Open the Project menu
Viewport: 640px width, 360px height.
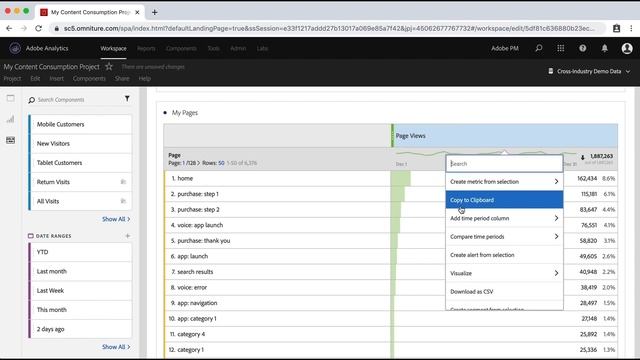pos(12,78)
